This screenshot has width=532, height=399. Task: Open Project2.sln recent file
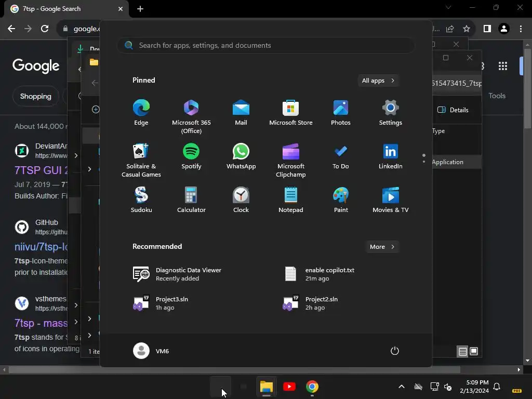(311, 303)
